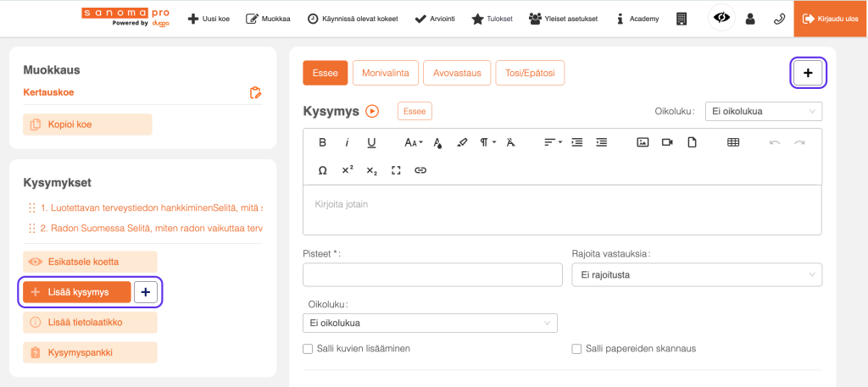Click the Lisää kysymys button
The image size is (868, 387).
pos(77,292)
